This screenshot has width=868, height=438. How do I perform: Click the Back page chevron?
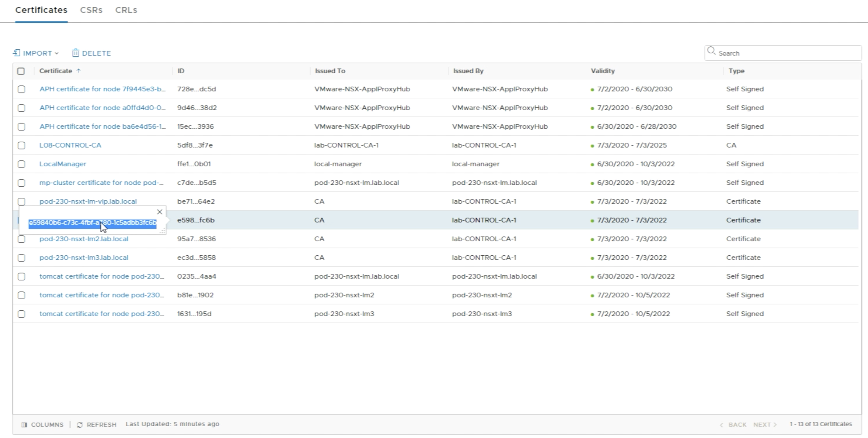coord(722,424)
